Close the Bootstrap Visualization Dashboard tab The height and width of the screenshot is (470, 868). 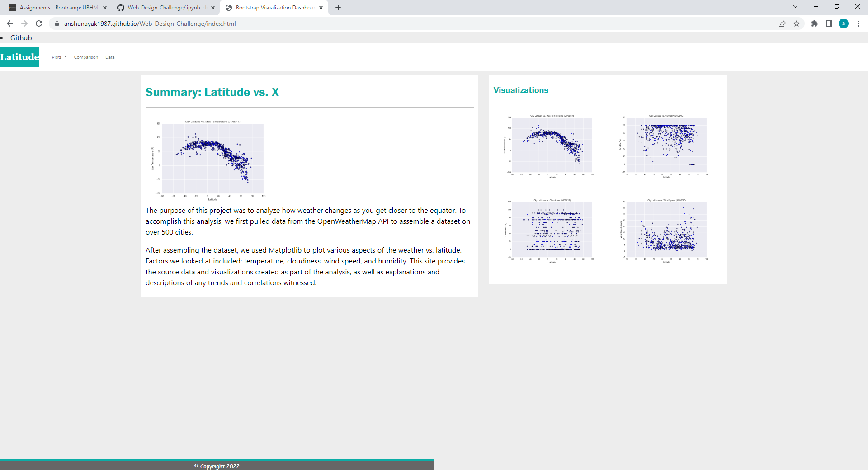point(321,8)
